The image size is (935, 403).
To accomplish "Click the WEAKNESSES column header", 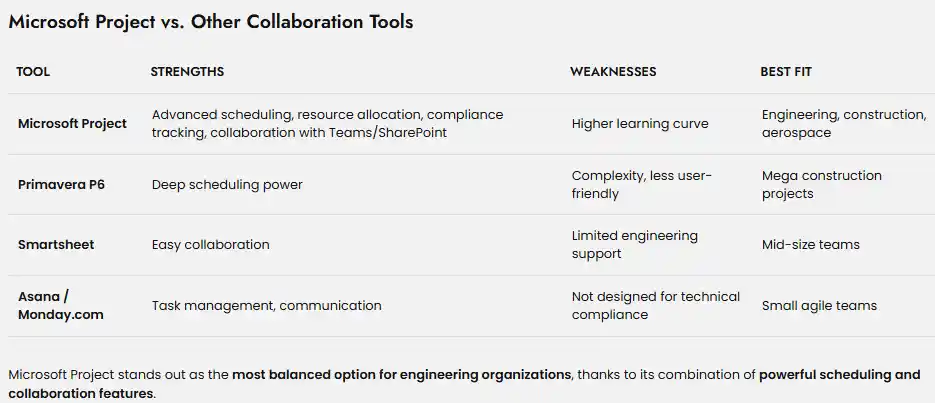I will tap(613, 72).
